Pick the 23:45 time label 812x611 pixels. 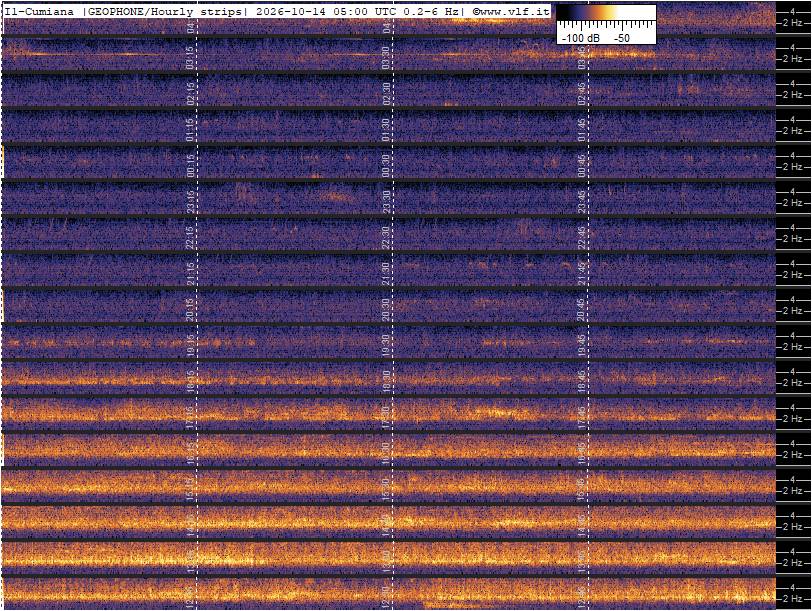point(582,201)
